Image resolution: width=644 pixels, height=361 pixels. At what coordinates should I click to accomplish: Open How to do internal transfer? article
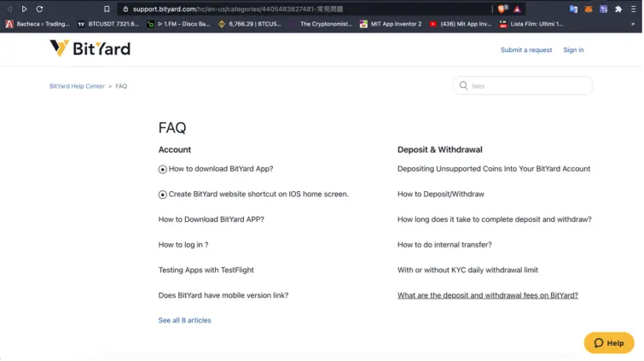pyautogui.click(x=444, y=245)
